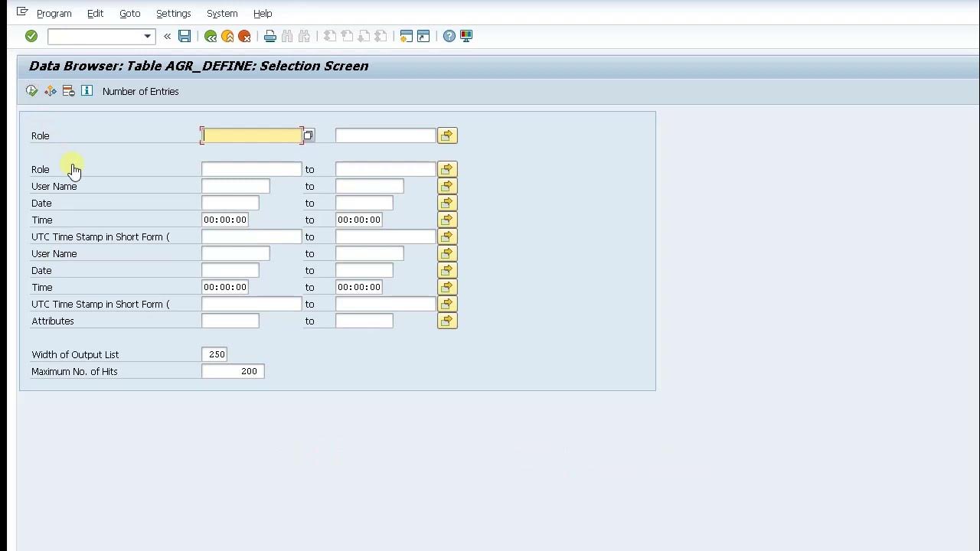Click the Generate Shortcut icon
Image resolution: width=980 pixels, height=551 pixels.
(423, 36)
